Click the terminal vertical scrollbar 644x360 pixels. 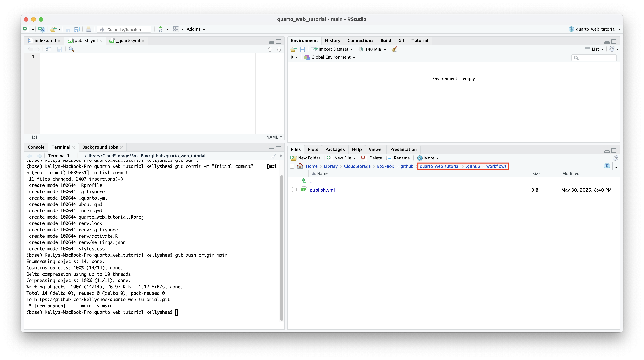coord(282,248)
